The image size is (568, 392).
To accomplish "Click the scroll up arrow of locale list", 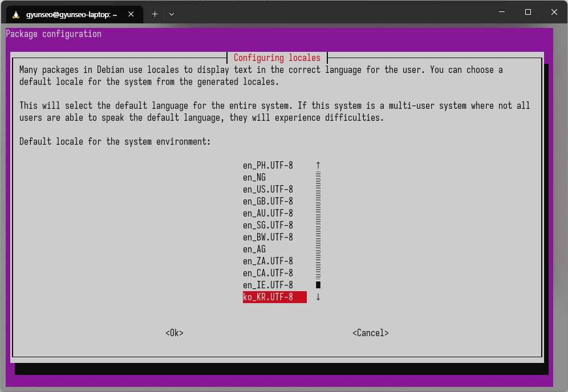I will 318,165.
